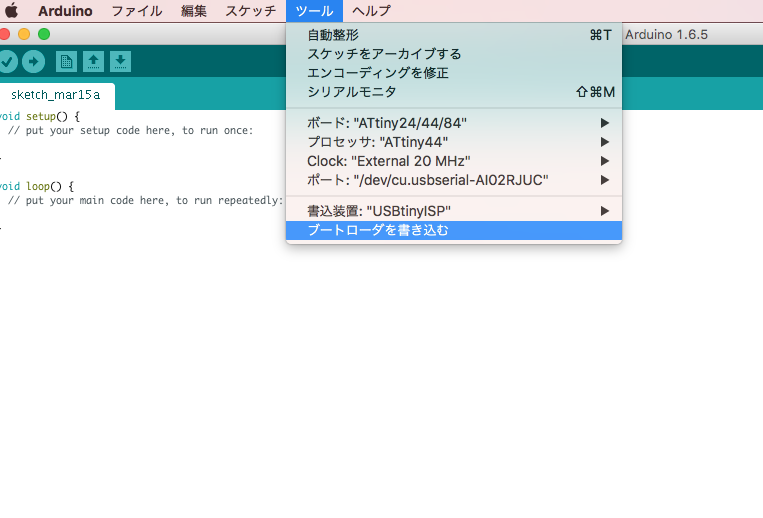Open the Apple menu
This screenshot has width=763, height=518.
[x=12, y=11]
